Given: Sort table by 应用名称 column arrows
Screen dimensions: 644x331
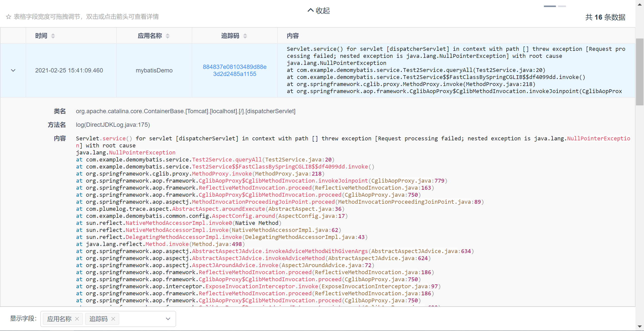Looking at the screenshot, I should click(168, 36).
